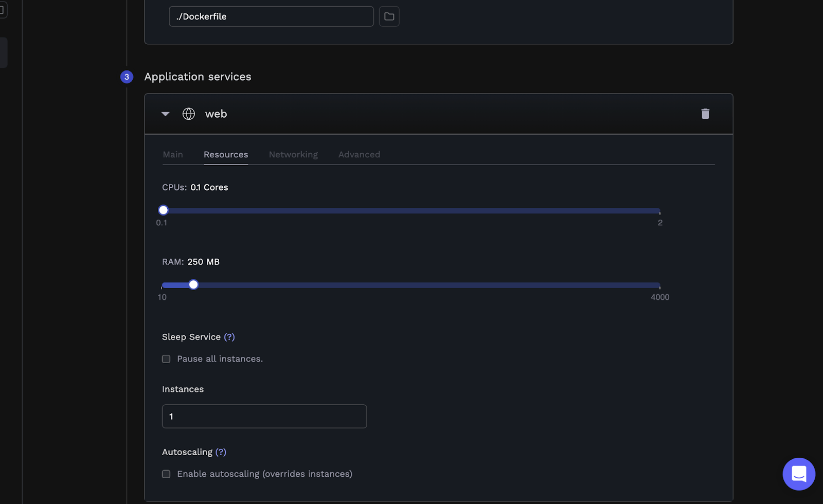Open Autoscaling help tooltip (?)
The image size is (823, 504).
[x=221, y=452]
